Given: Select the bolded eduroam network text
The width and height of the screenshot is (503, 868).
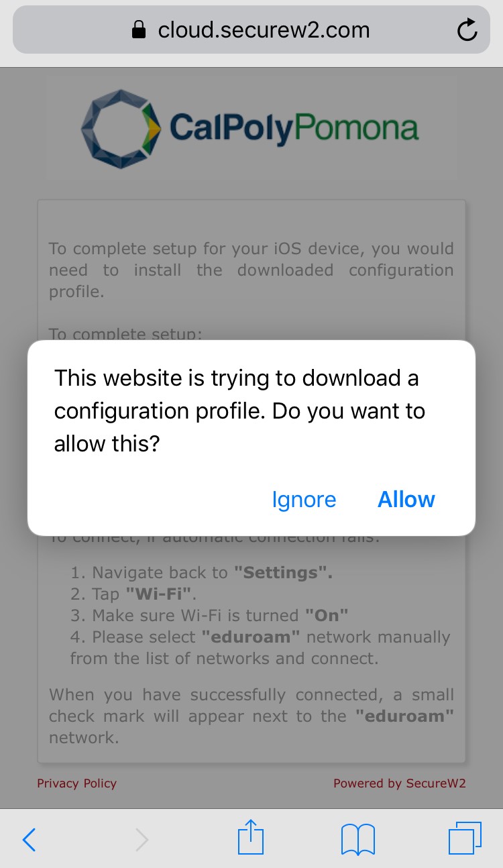Looking at the screenshot, I should pos(404,716).
